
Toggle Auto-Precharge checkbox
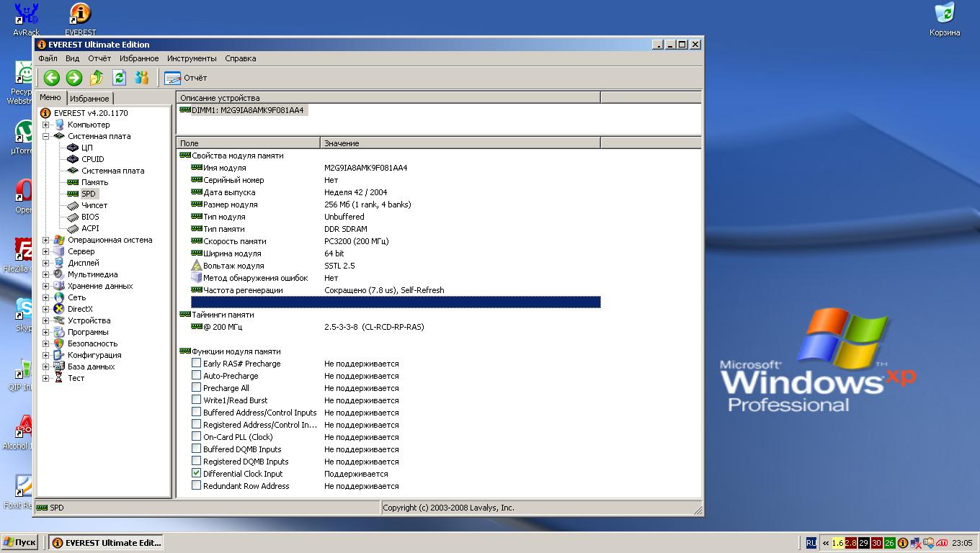(x=196, y=376)
